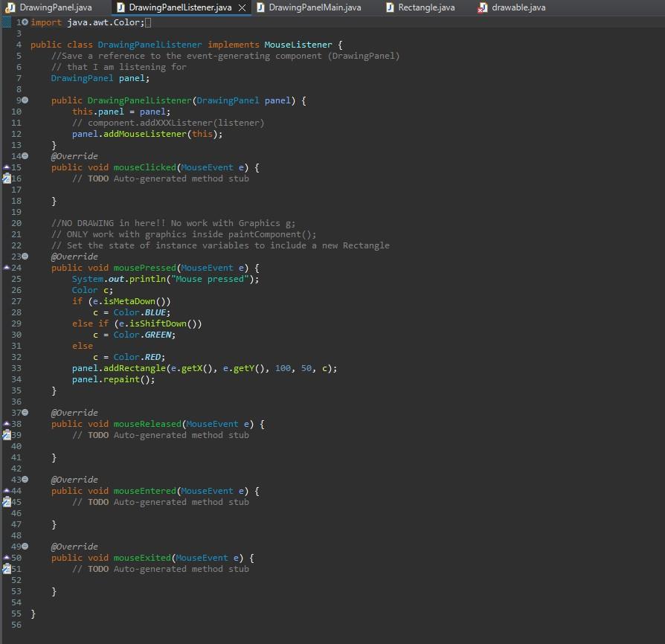665x644 pixels.
Task: Click the Rectangle.java file icon
Action: (390, 7)
